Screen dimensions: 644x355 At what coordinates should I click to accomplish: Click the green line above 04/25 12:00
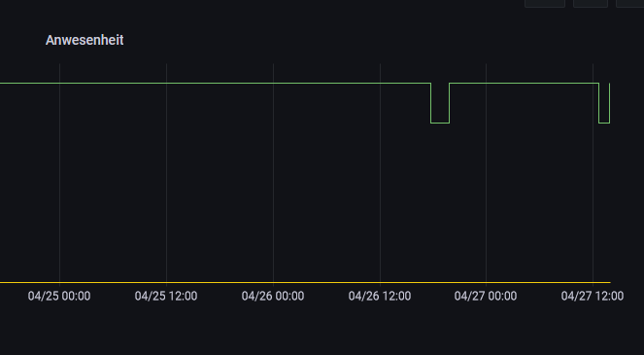tap(166, 83)
